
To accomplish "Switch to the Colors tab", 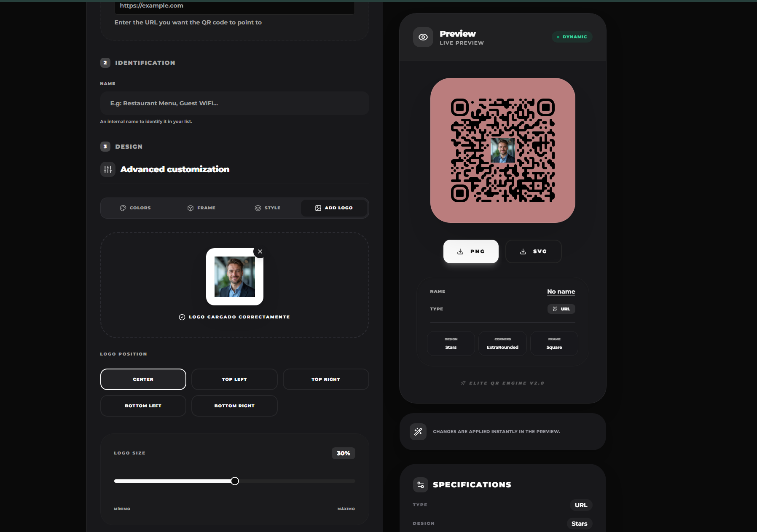I will pos(136,208).
